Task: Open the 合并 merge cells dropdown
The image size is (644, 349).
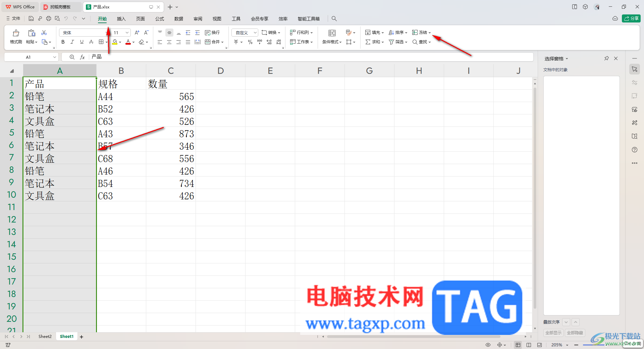Action: (214, 42)
